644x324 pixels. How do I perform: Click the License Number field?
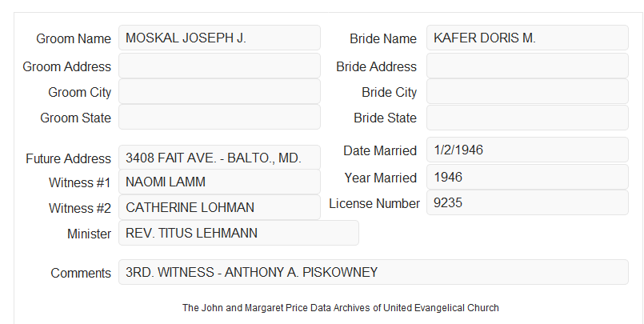tap(527, 202)
